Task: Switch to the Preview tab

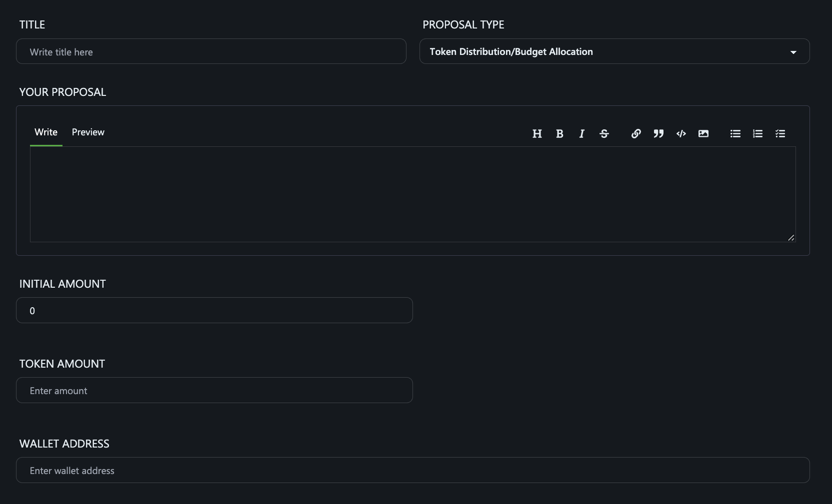Action: [88, 132]
